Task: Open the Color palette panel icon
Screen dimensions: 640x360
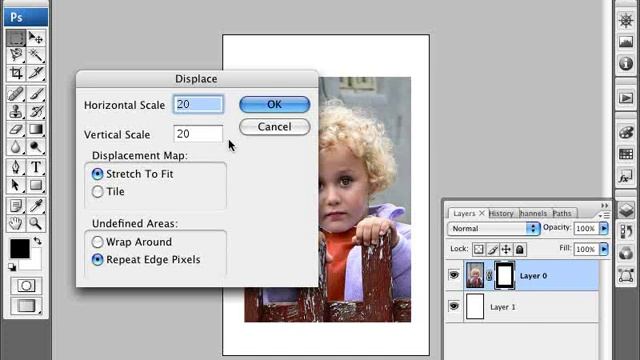Action: tap(626, 133)
